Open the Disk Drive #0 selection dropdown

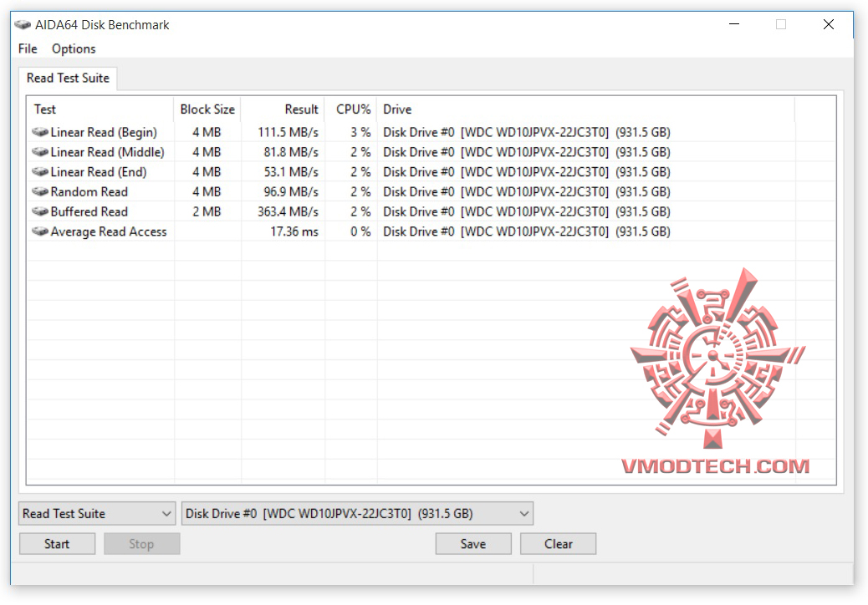point(523,513)
